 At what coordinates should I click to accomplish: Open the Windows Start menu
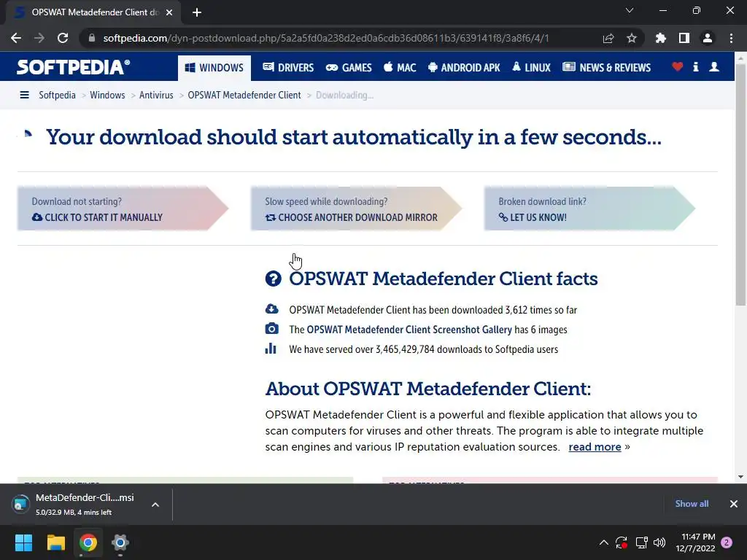(x=23, y=542)
